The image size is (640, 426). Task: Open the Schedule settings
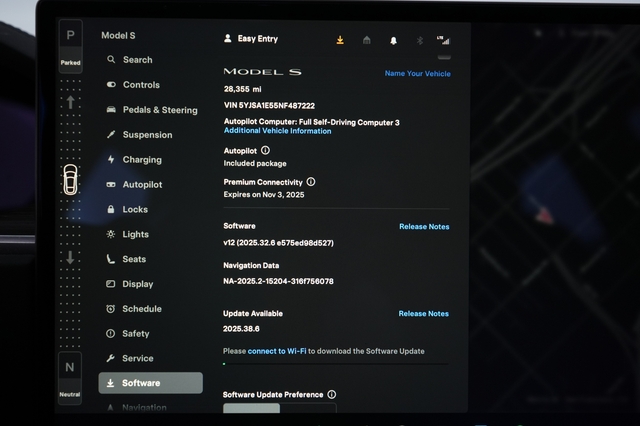tap(133, 309)
